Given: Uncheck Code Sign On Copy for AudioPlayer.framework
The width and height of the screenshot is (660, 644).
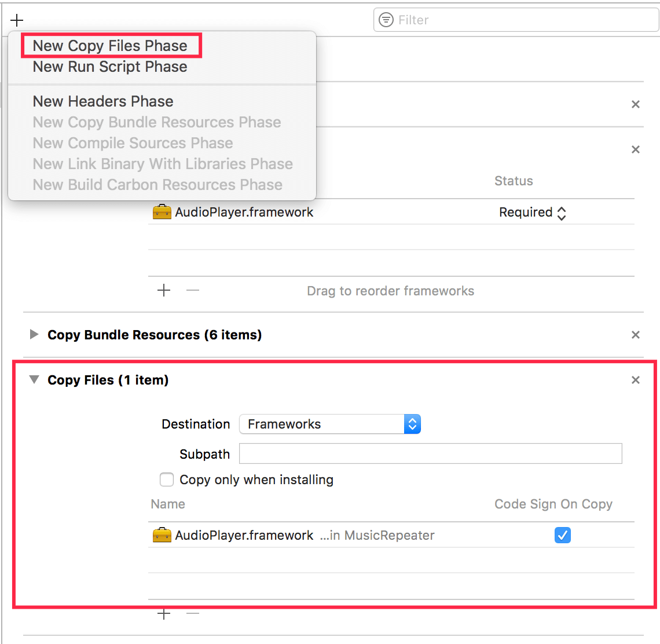Looking at the screenshot, I should click(562, 535).
